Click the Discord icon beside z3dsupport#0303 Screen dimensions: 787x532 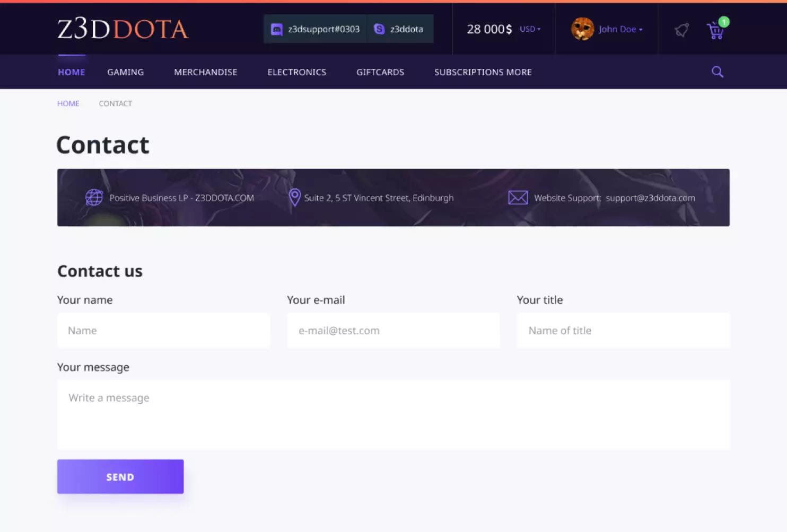click(x=277, y=29)
